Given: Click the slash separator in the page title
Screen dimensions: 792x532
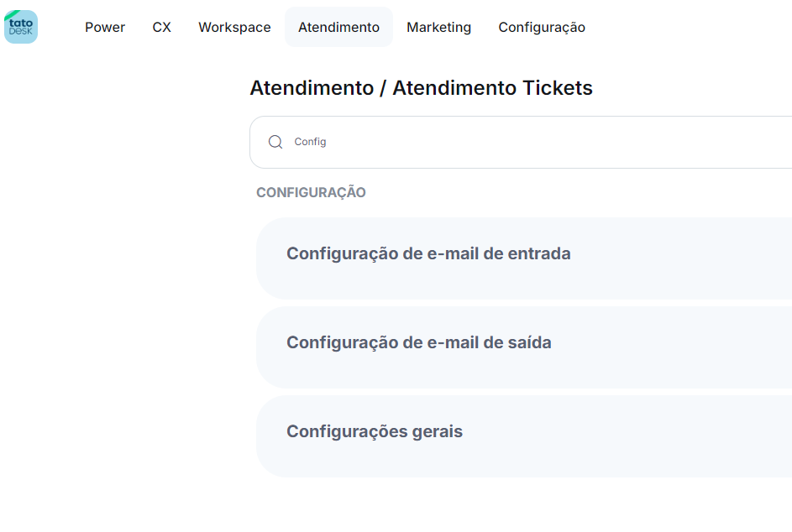Looking at the screenshot, I should [383, 88].
